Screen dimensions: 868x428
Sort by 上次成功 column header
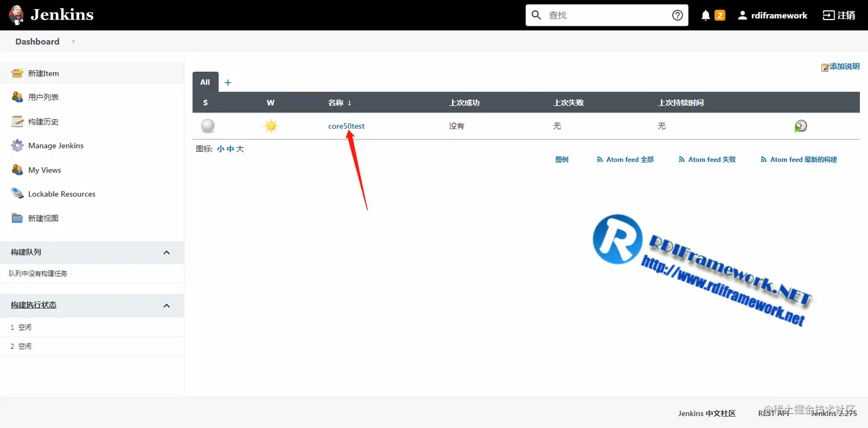[x=464, y=103]
